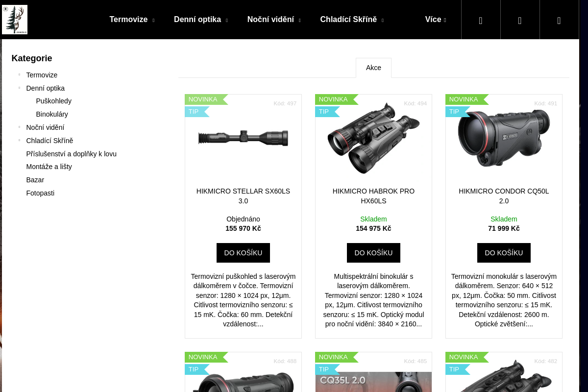
Task: Expand the Chladící Skříně top menu dropdown
Action: click(x=382, y=21)
